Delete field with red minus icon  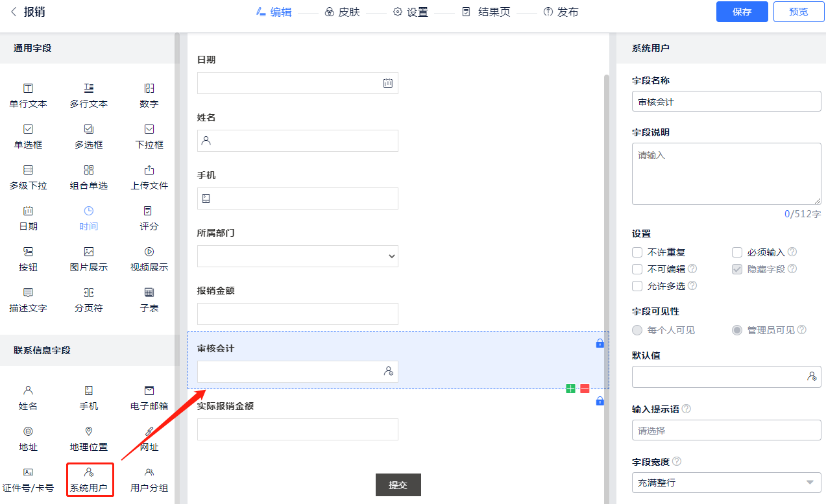585,389
